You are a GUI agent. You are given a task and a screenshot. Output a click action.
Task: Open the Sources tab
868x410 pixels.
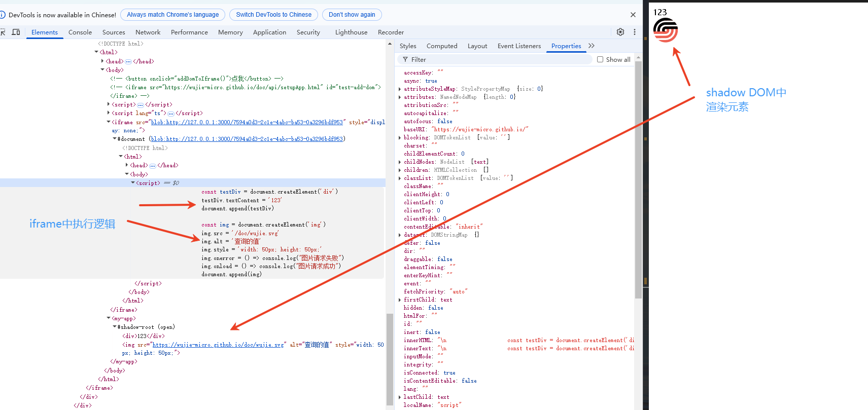(x=114, y=32)
